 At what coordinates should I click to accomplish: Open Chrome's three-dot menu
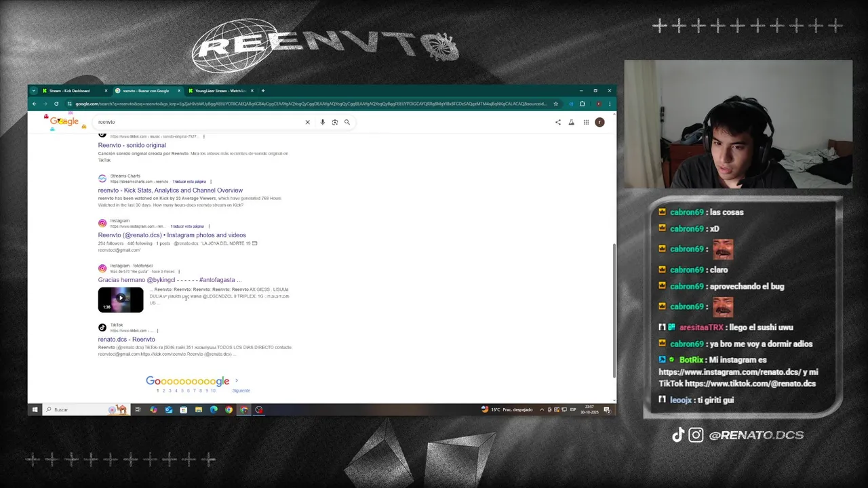point(609,104)
